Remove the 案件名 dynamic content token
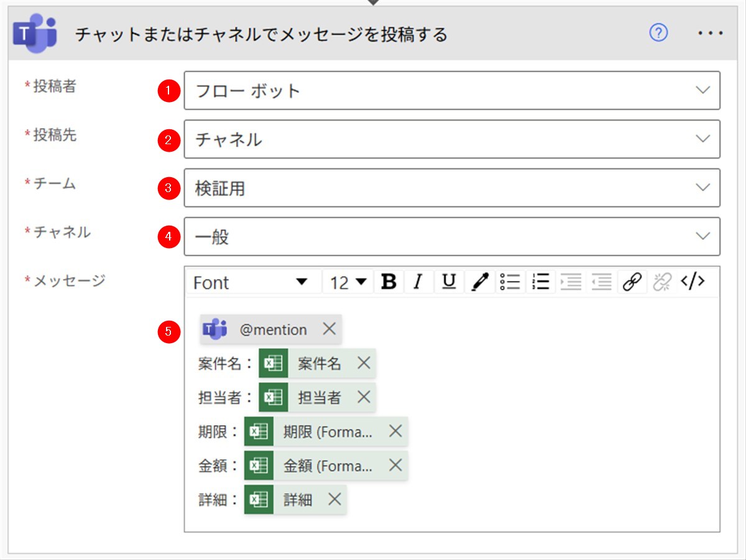This screenshot has height=560, width=746. (364, 363)
